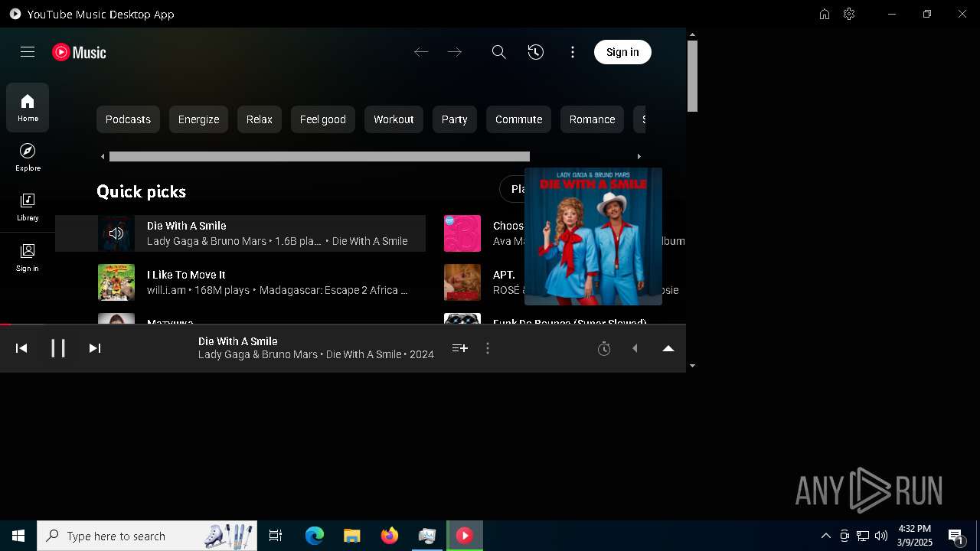Screen dimensions: 980x551
Task: Expand the player page up arrow
Action: coord(668,348)
